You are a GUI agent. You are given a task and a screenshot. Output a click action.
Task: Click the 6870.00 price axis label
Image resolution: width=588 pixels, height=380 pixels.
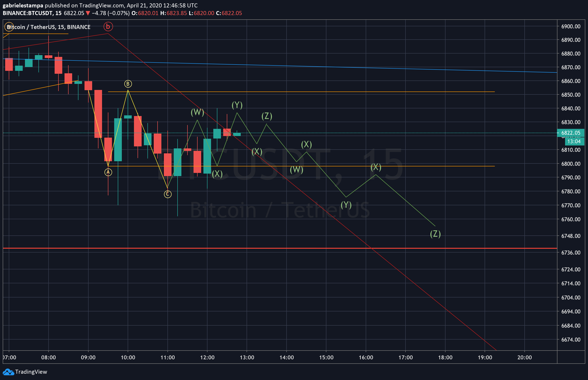tap(571, 67)
